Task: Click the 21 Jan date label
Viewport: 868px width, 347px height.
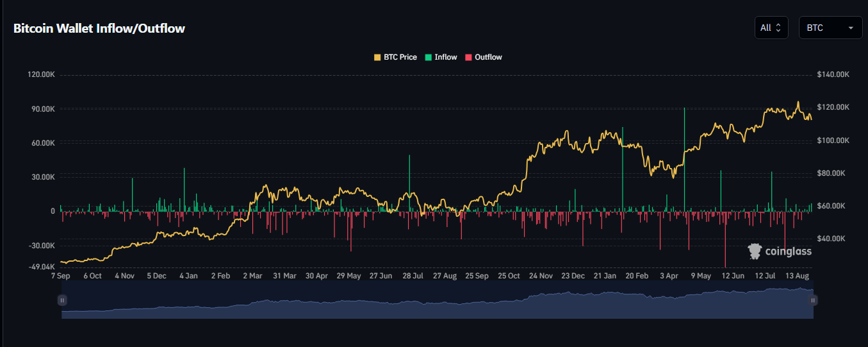Action: click(605, 276)
